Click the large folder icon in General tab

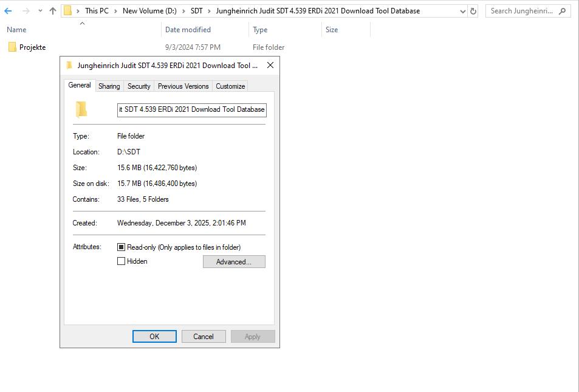click(81, 109)
